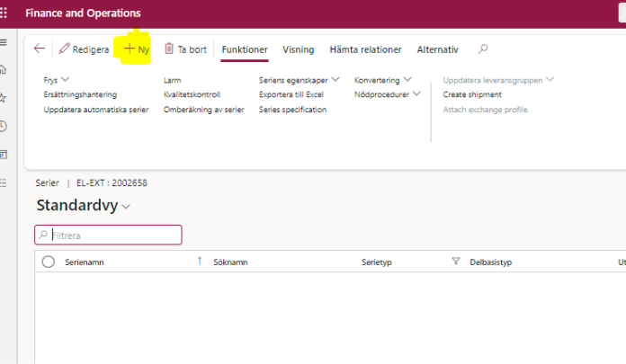Open Favorites star in sidebar

[4, 97]
